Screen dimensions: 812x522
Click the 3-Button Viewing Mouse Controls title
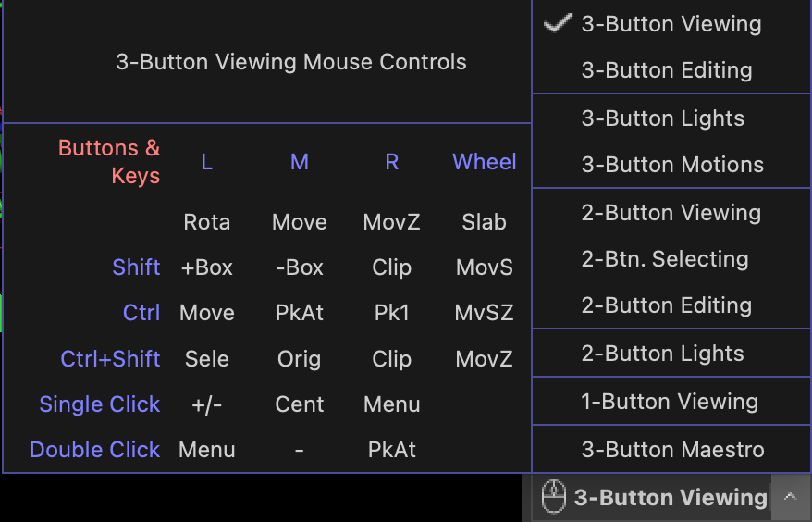coord(290,62)
